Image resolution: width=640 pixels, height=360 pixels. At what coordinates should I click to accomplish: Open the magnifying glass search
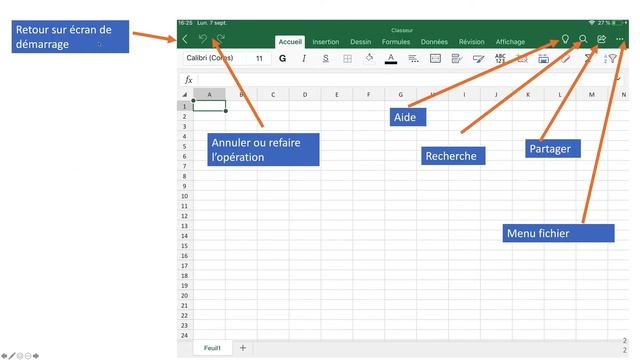point(583,39)
